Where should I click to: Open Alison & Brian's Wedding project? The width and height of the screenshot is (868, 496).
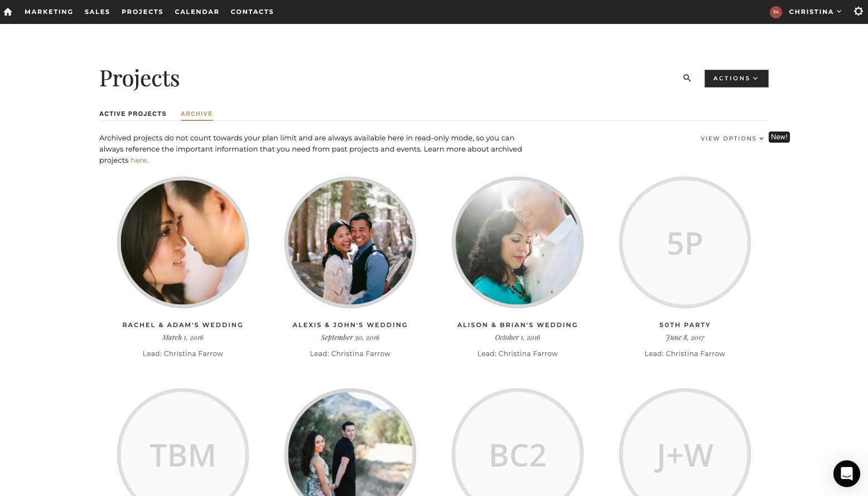[x=518, y=242]
